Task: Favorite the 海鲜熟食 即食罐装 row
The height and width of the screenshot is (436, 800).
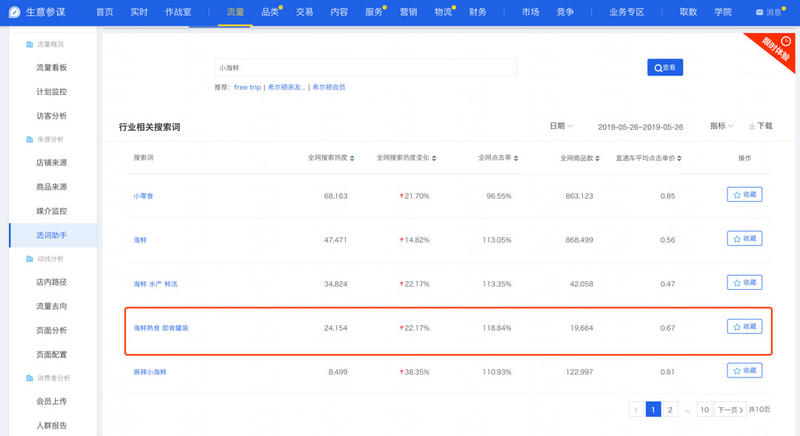Action: coord(744,326)
